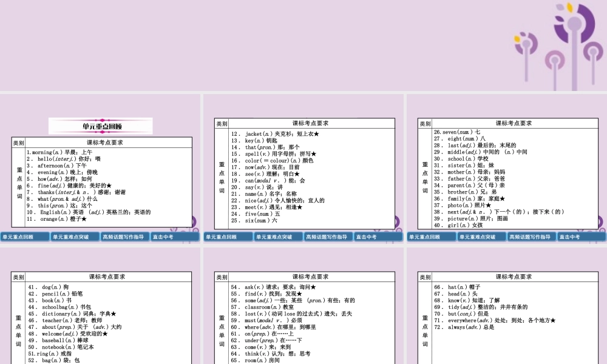607x364 pixels.
Task: Select the row '72. always(adv.) 总是'
Action: pyautogui.click(x=464, y=327)
